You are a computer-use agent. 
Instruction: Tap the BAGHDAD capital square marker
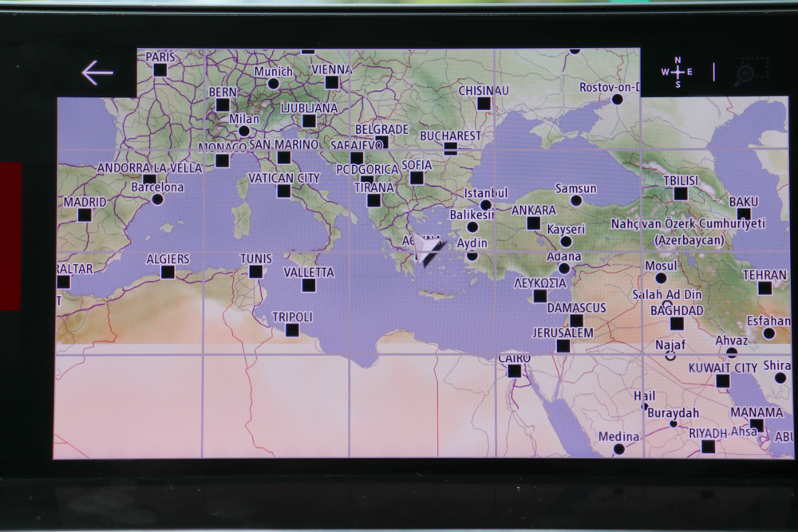pyautogui.click(x=677, y=324)
